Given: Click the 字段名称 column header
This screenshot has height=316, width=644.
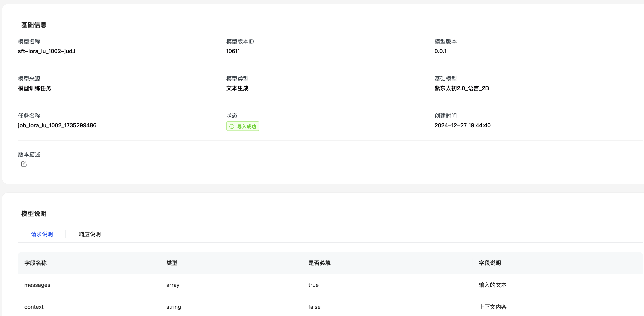Looking at the screenshot, I should [36, 263].
